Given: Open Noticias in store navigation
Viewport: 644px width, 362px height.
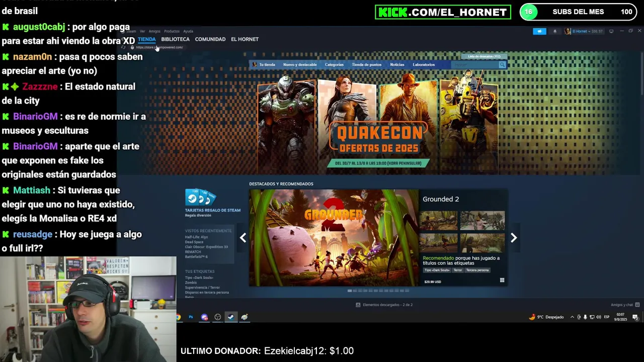Looking at the screenshot, I should pos(397,65).
